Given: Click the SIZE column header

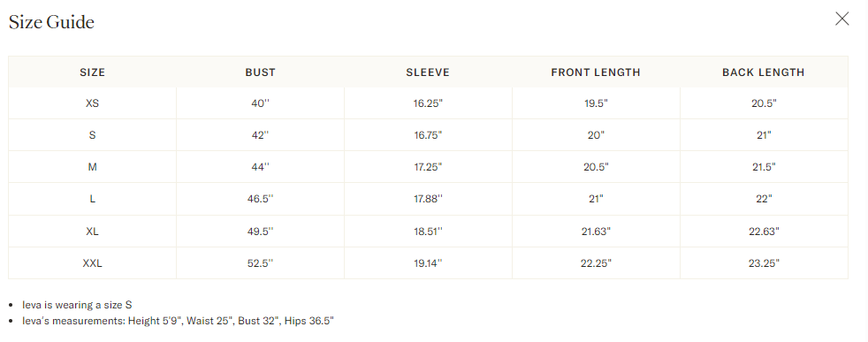Looking at the screenshot, I should pos(93,72).
